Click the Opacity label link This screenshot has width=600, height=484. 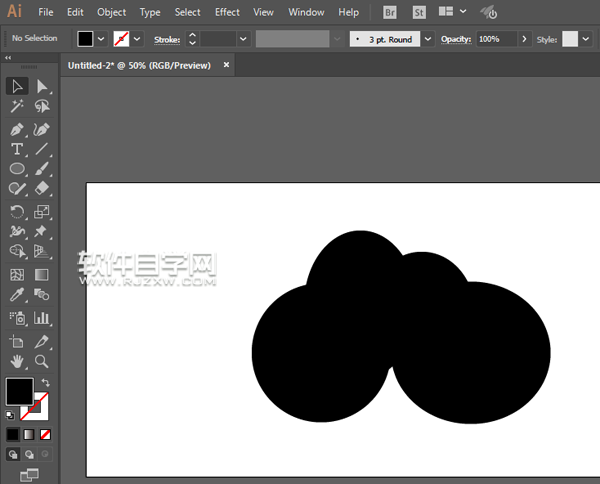[455, 39]
